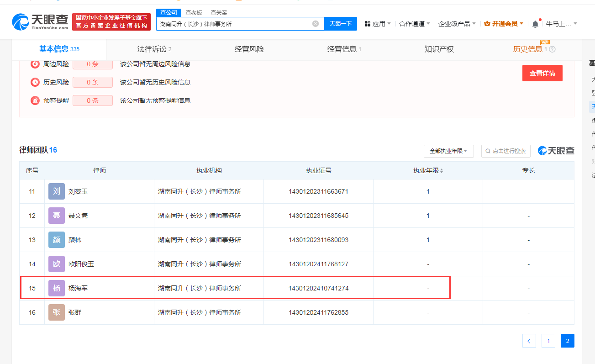Expand the 开通会员 menu

504,24
